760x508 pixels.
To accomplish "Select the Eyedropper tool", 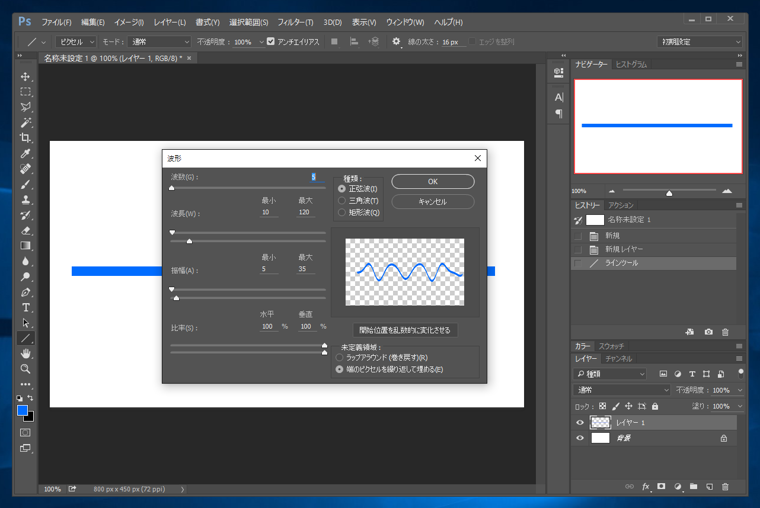I will pos(26,154).
